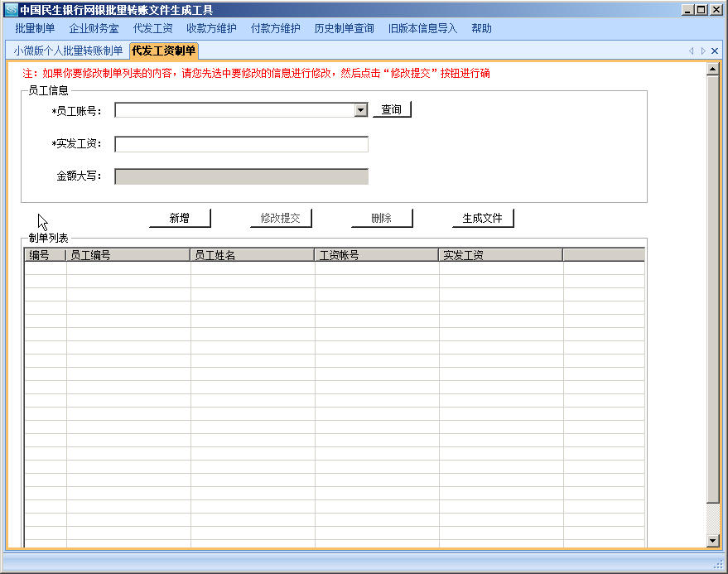The height and width of the screenshot is (574, 728).
Task: Click the vertical scrollbar down arrow
Action: pos(711,540)
